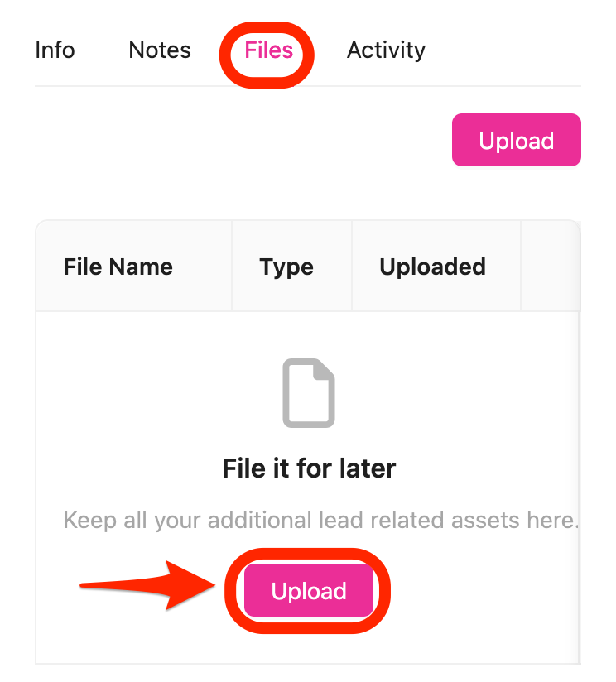616x682 pixels.
Task: Click divider between Type and Uploaded headers
Action: tap(352, 267)
